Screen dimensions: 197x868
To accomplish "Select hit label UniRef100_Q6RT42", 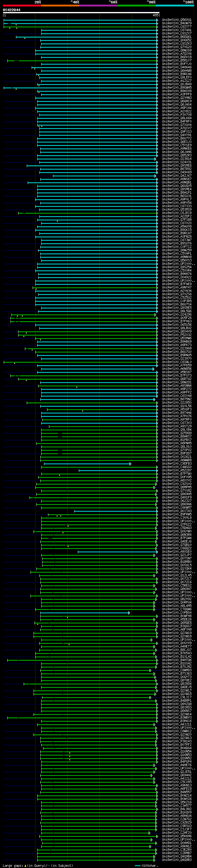I will (x=177, y=379).
